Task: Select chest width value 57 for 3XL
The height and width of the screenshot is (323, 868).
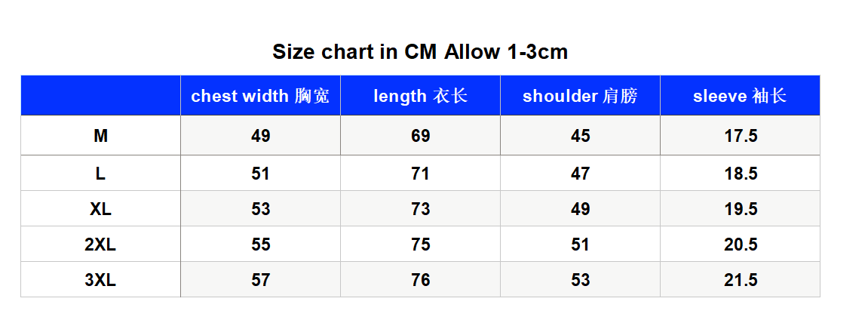Action: pyautogui.click(x=260, y=280)
